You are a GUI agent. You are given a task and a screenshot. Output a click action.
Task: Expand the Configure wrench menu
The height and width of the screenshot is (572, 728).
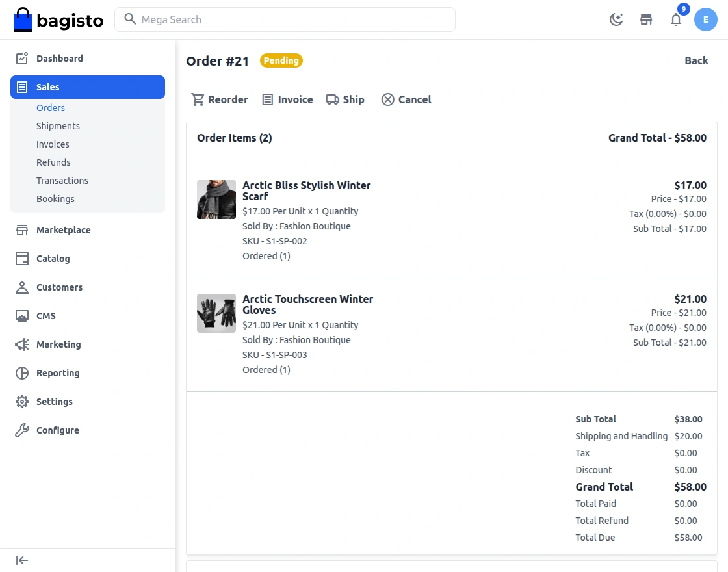tap(22, 430)
